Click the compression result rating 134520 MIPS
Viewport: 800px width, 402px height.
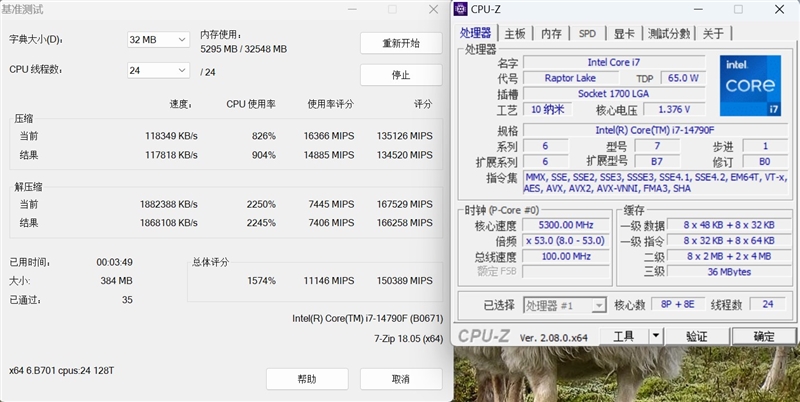tap(405, 155)
